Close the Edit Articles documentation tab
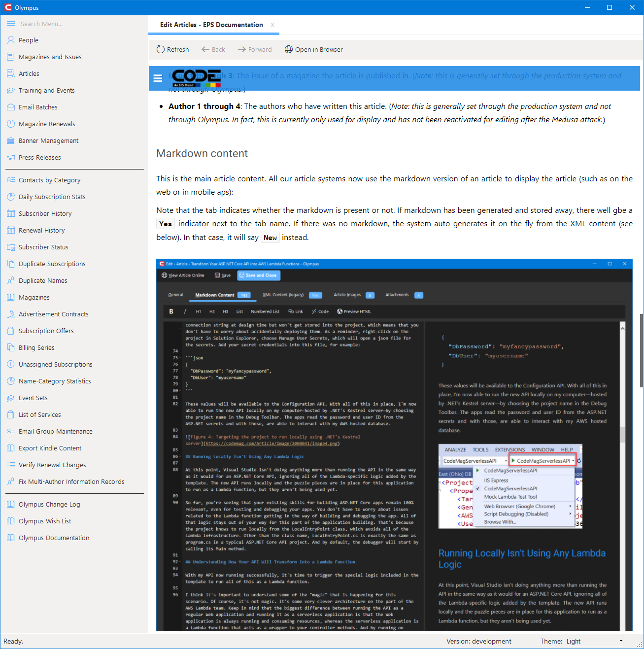 pos(272,25)
